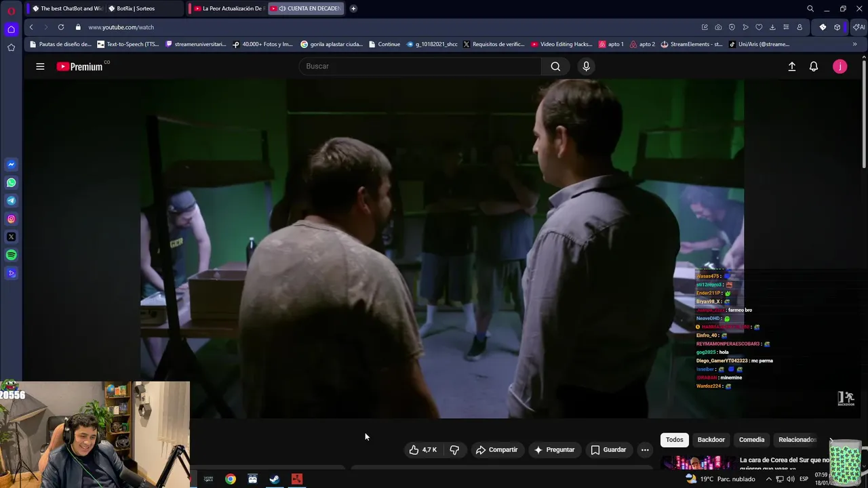The image size is (868, 488).
Task: Switch to The best ChatBot tab
Action: [66, 9]
